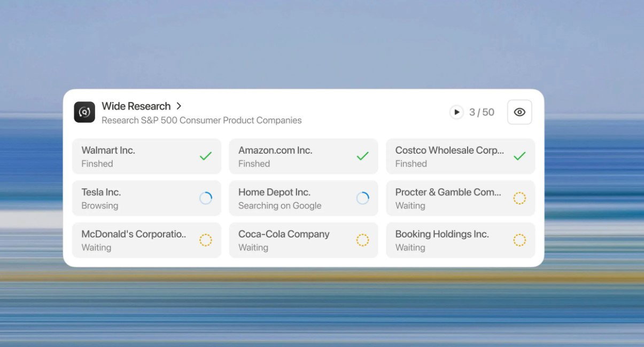Click Walmart Inc. green checkmark icon
The height and width of the screenshot is (347, 644).
point(206,156)
